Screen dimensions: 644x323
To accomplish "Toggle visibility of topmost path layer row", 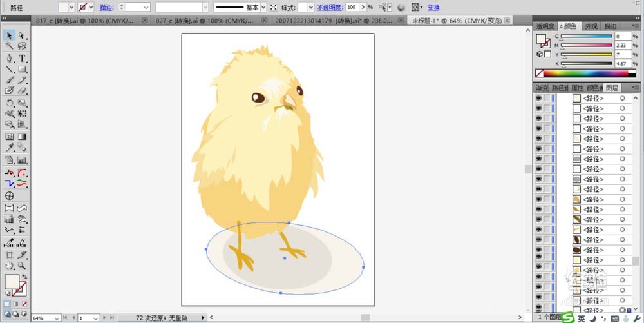I will pos(538,98).
